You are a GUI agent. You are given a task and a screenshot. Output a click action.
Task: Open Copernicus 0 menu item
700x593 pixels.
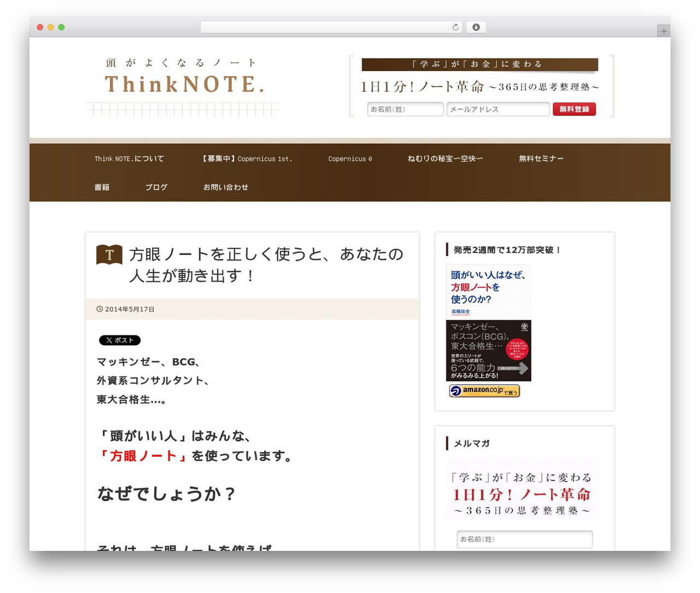350,159
